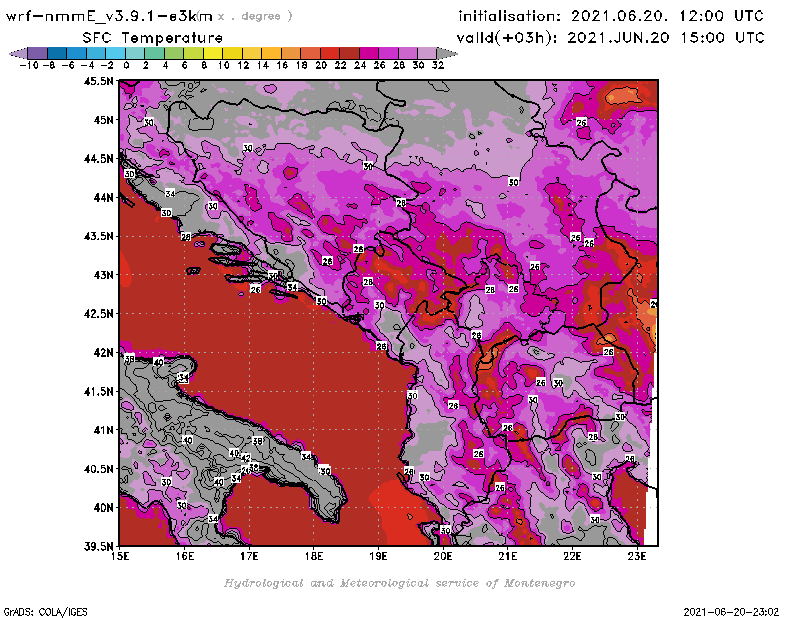Viewport: 800px width, 618px height.
Task: Select the light pink legend swatch between 30 and 32
Action: tap(427, 53)
